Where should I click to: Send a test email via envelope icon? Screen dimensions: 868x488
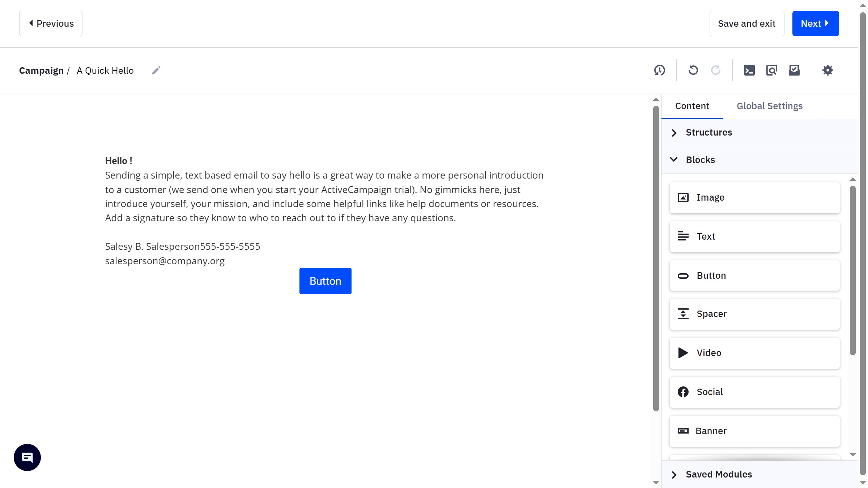794,70
